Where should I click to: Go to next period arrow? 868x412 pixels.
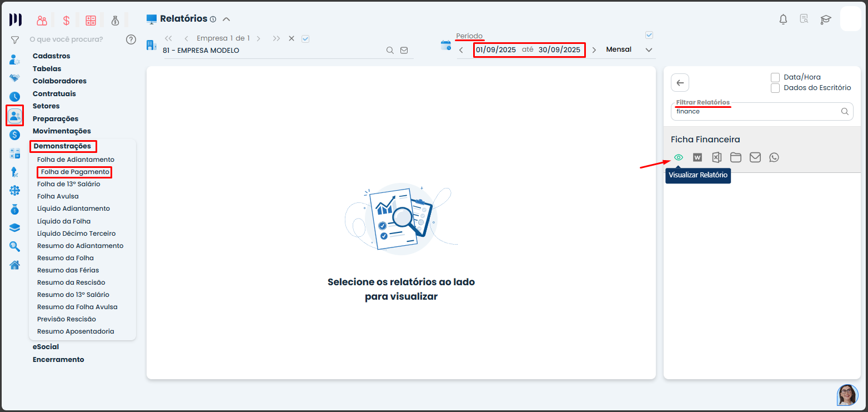click(594, 49)
